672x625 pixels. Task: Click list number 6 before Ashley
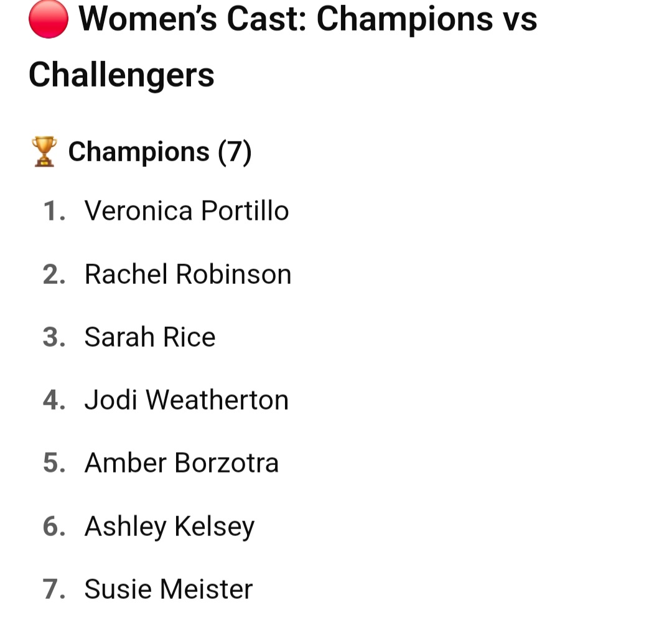(54, 527)
